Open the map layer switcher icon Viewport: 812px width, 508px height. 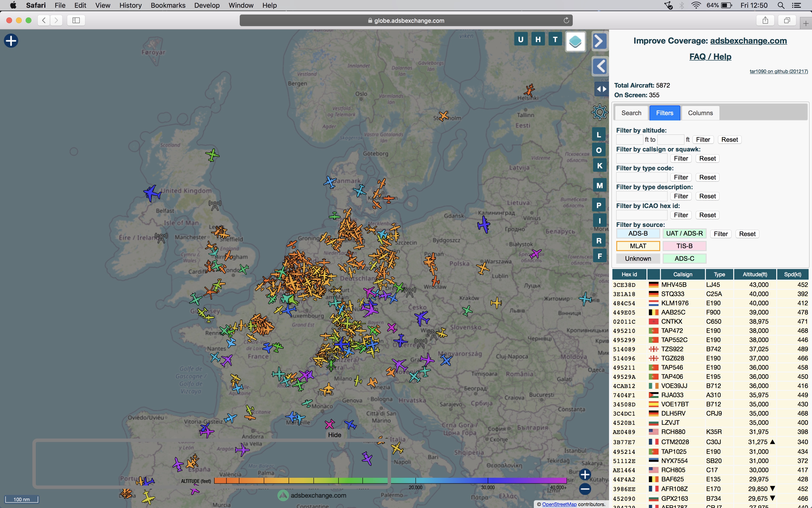(575, 42)
